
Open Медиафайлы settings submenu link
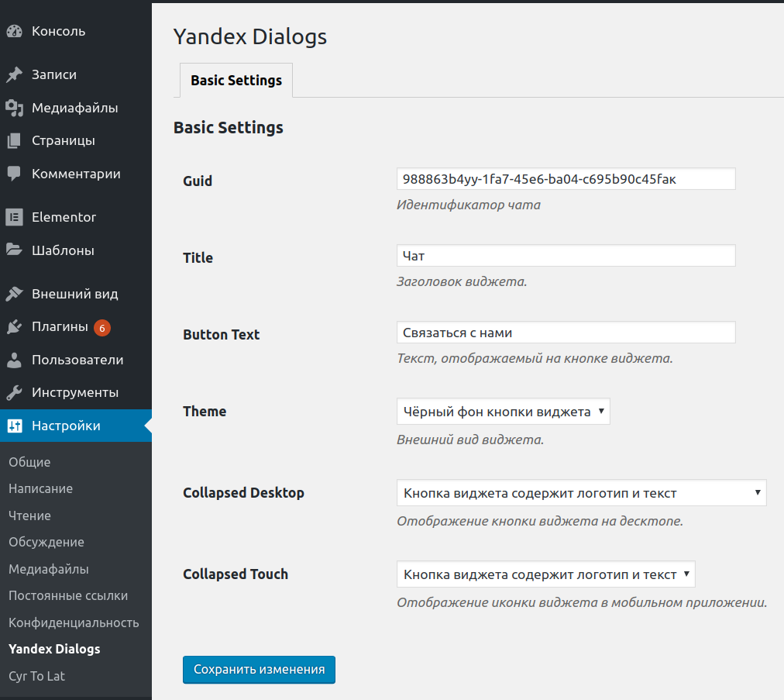49,570
